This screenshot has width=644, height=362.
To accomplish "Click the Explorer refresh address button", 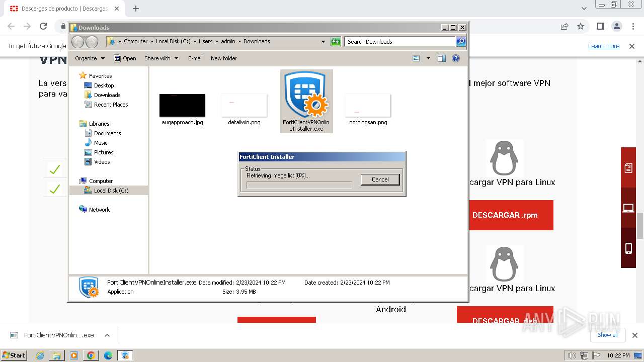I will tap(336, 42).
